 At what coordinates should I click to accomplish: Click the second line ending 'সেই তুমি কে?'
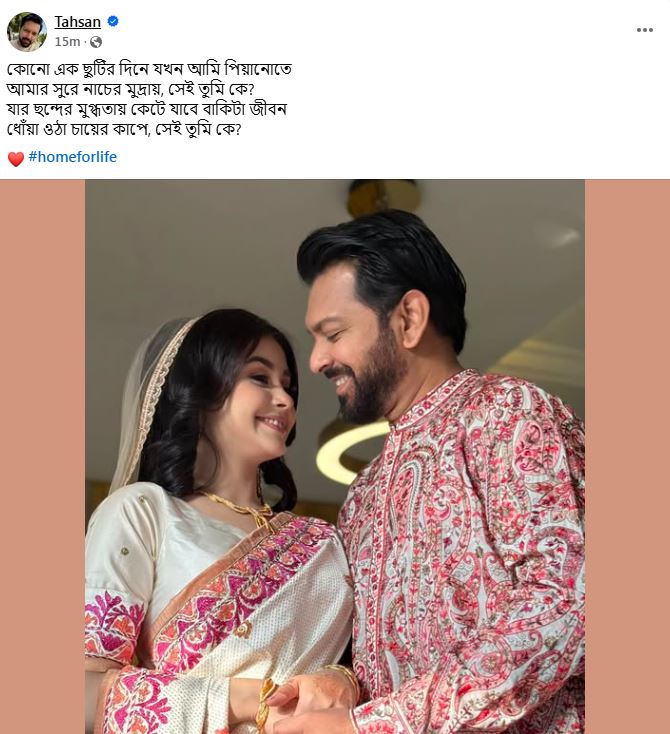[x=130, y=89]
